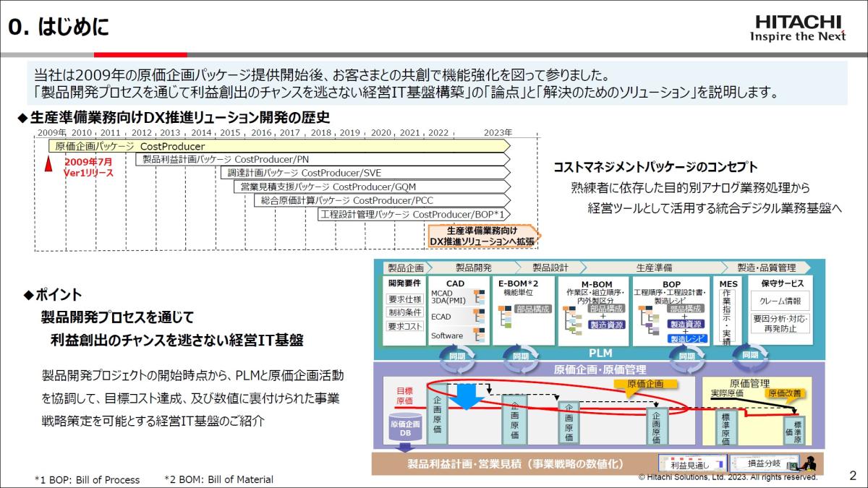Click the 部品構成 tag in the E-BOM*2 box

[534, 309]
